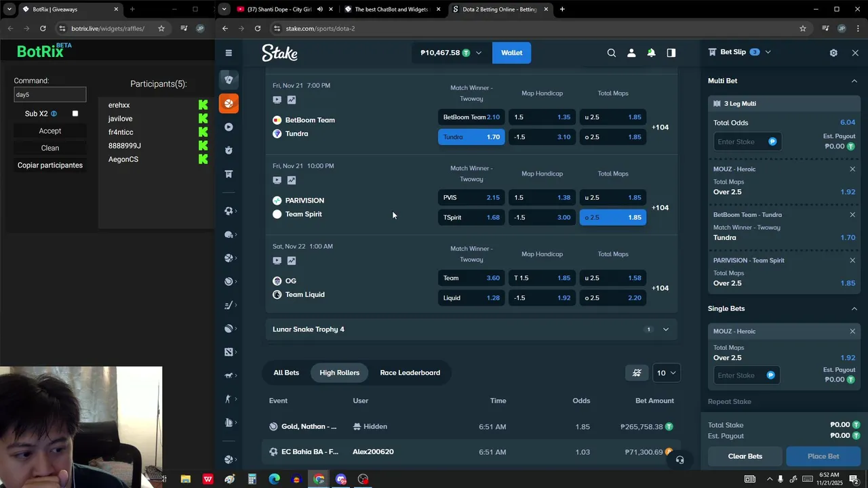This screenshot has height=488, width=868.
Task: Switch to the High Rollers tab
Action: tap(339, 373)
